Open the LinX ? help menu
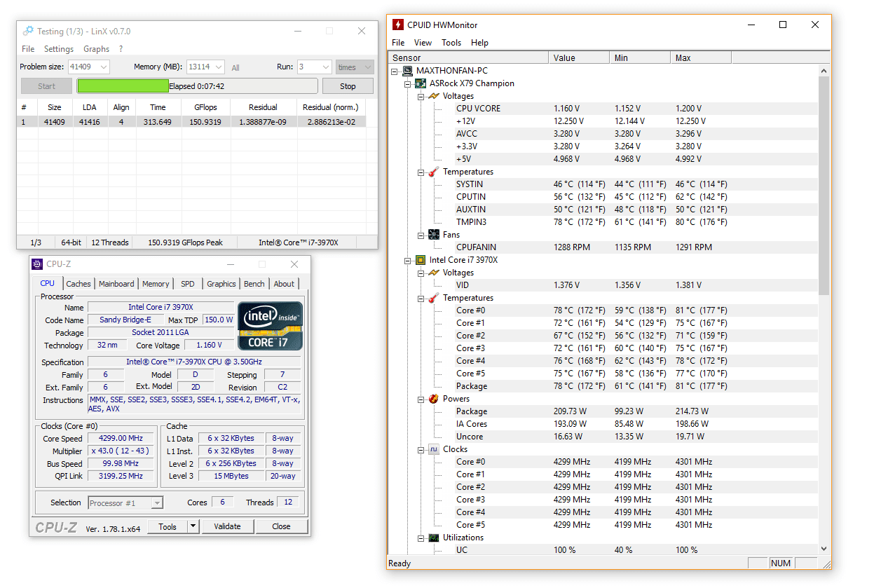The height and width of the screenshot is (588, 874). [121, 49]
